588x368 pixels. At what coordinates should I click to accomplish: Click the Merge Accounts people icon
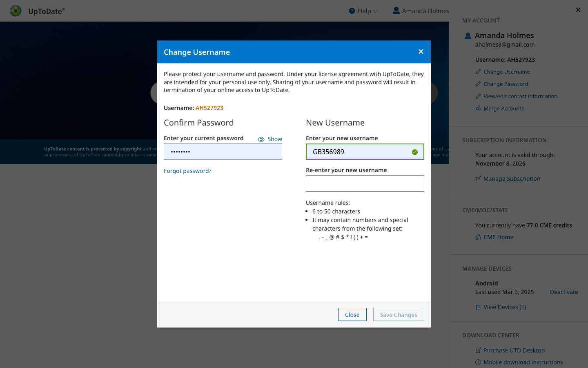pyautogui.click(x=478, y=109)
